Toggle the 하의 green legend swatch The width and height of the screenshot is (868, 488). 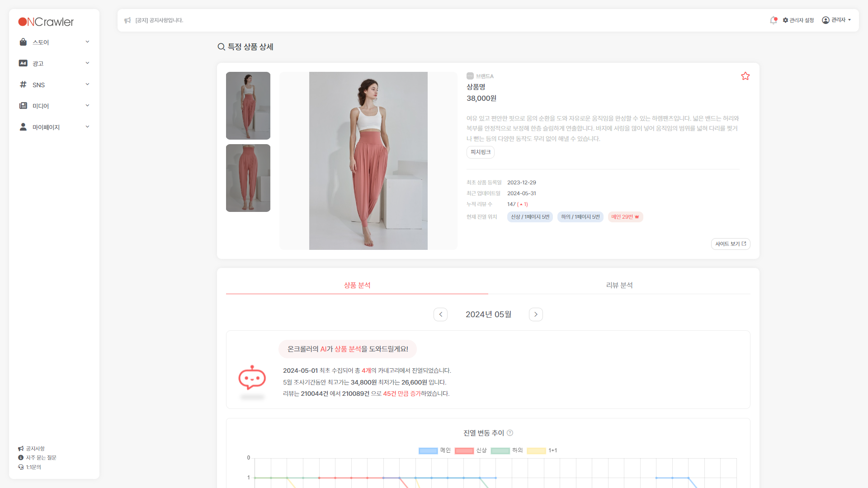pos(500,450)
